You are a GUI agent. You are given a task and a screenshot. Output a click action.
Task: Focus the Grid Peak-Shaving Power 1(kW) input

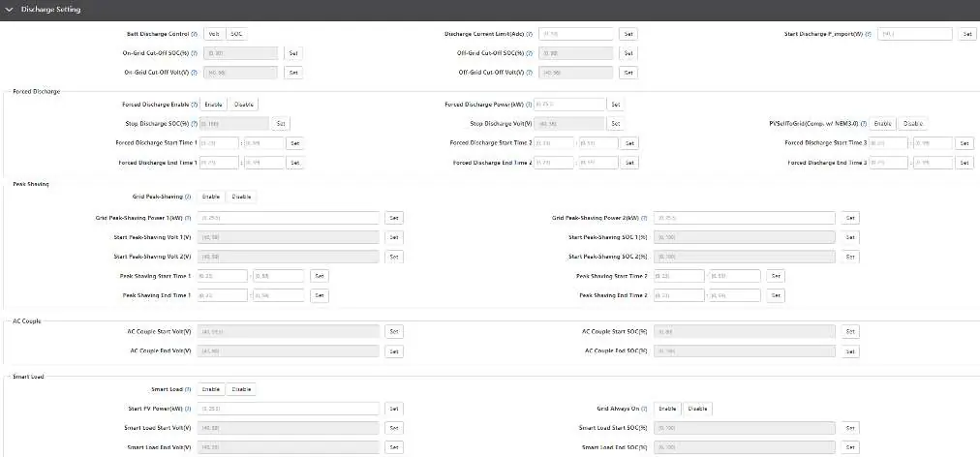point(289,218)
